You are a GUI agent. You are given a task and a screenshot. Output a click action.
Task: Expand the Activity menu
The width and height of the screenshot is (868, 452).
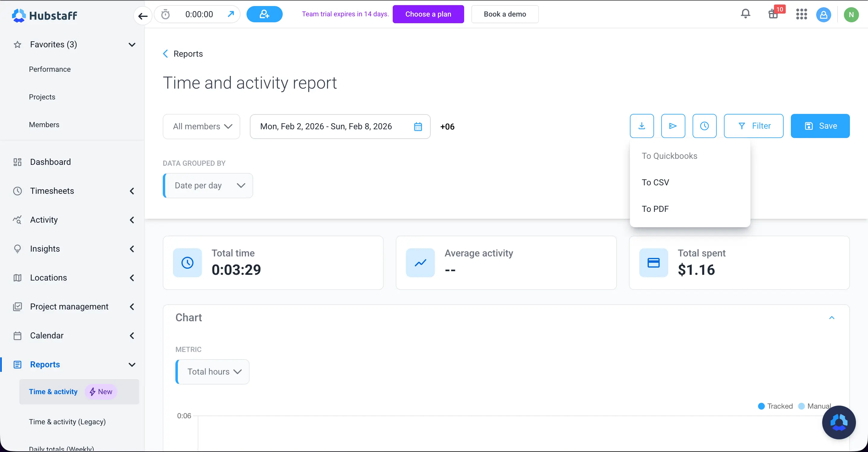point(132,220)
